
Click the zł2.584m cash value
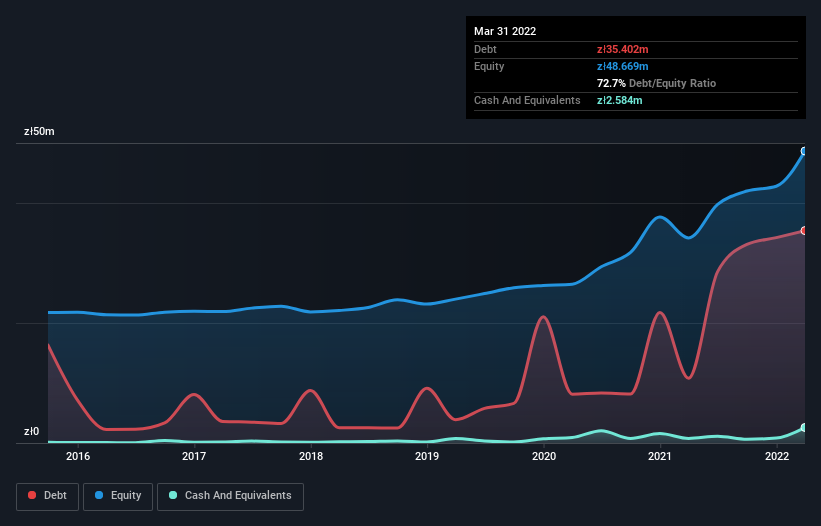[x=619, y=100]
